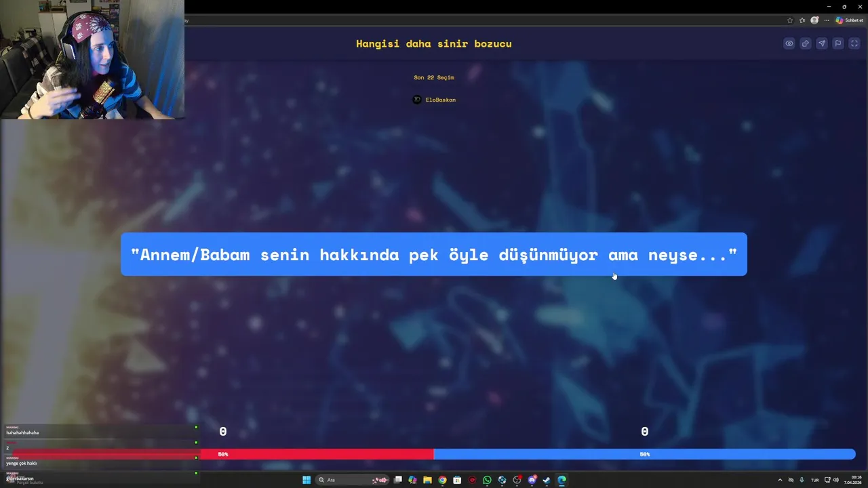Open WhatsApp from the taskbar
868x488 pixels.
487,480
